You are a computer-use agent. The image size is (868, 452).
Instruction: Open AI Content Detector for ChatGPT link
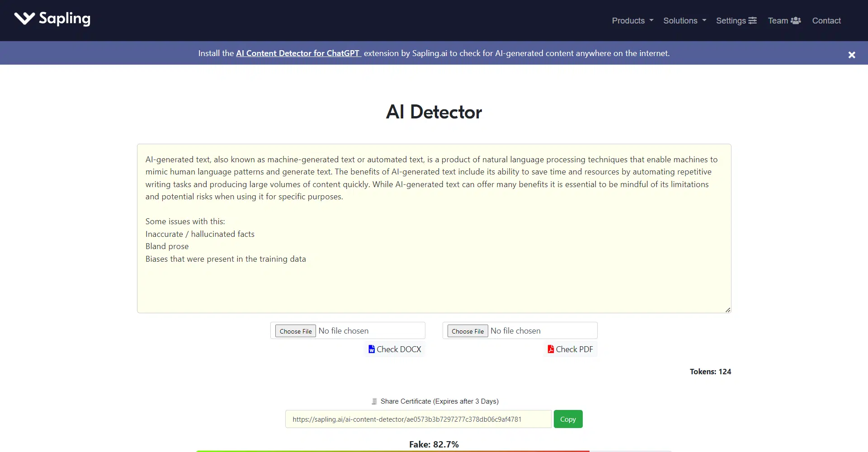coord(298,53)
